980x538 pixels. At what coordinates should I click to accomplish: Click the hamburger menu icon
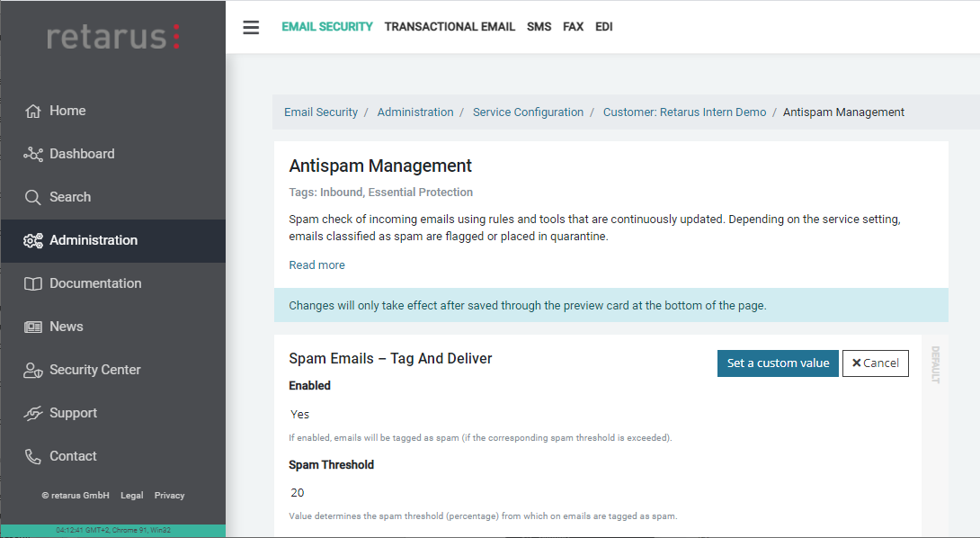(251, 27)
